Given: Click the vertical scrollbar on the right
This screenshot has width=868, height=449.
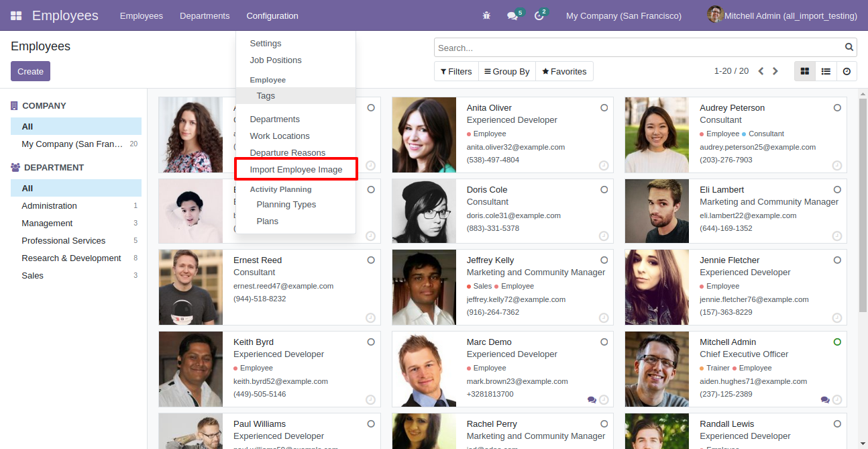Looking at the screenshot, I should (863, 205).
